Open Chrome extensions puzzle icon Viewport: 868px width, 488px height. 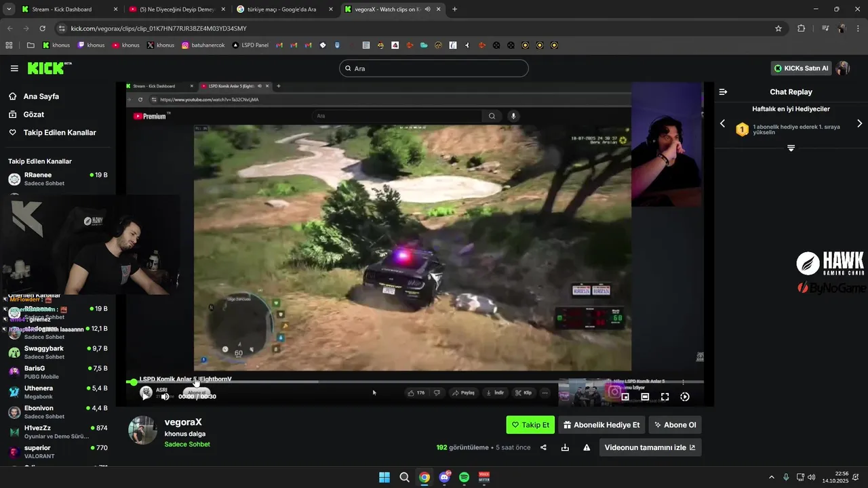point(802,28)
